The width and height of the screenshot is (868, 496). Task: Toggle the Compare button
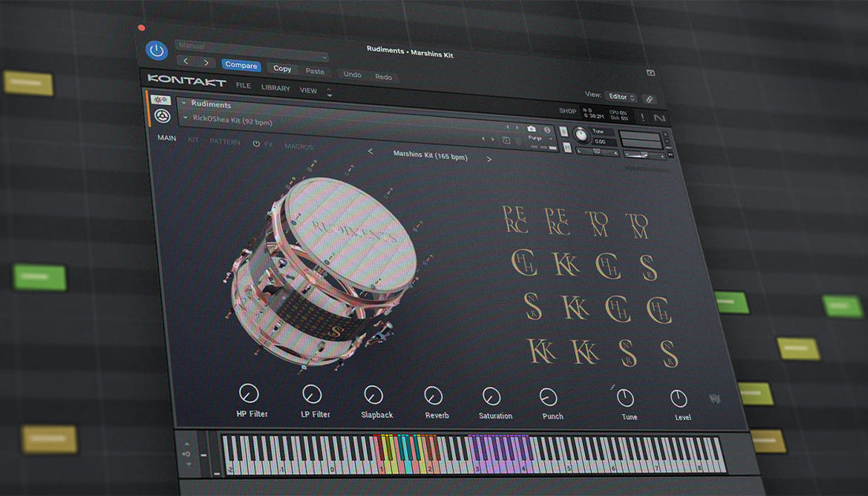pyautogui.click(x=241, y=65)
